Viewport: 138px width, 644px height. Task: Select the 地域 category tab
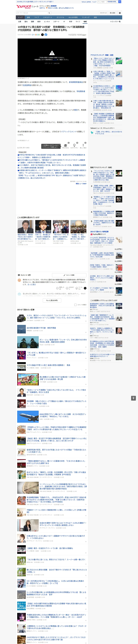(85, 21)
